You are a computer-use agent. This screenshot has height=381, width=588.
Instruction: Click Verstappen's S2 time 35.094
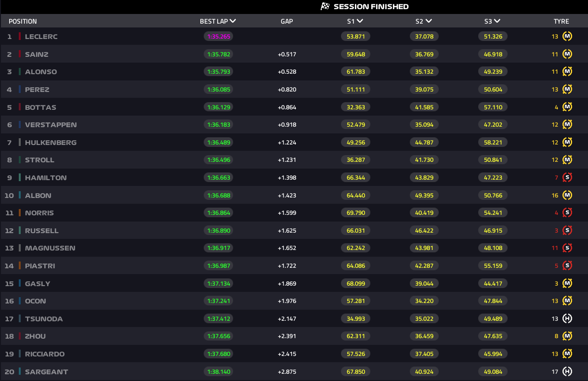(424, 125)
